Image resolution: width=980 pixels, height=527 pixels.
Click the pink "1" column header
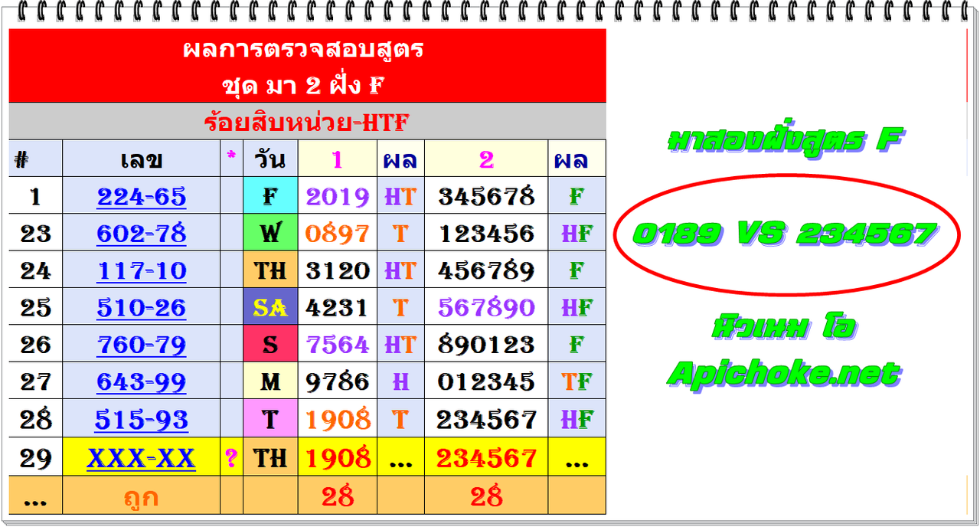click(338, 160)
